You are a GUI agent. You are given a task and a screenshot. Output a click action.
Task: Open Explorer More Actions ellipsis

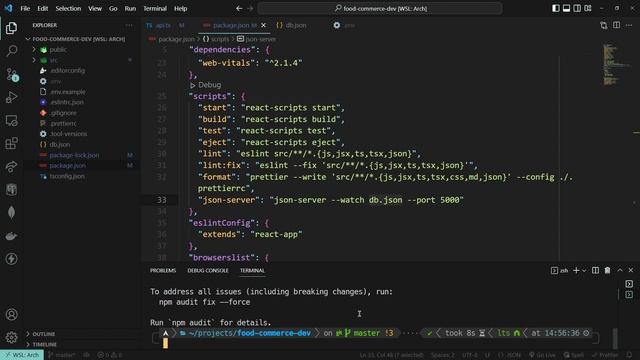[x=129, y=25]
